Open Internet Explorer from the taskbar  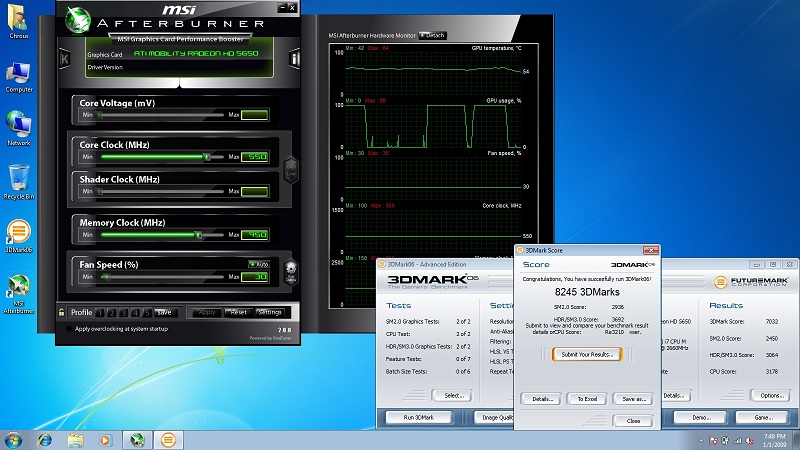pos(44,439)
